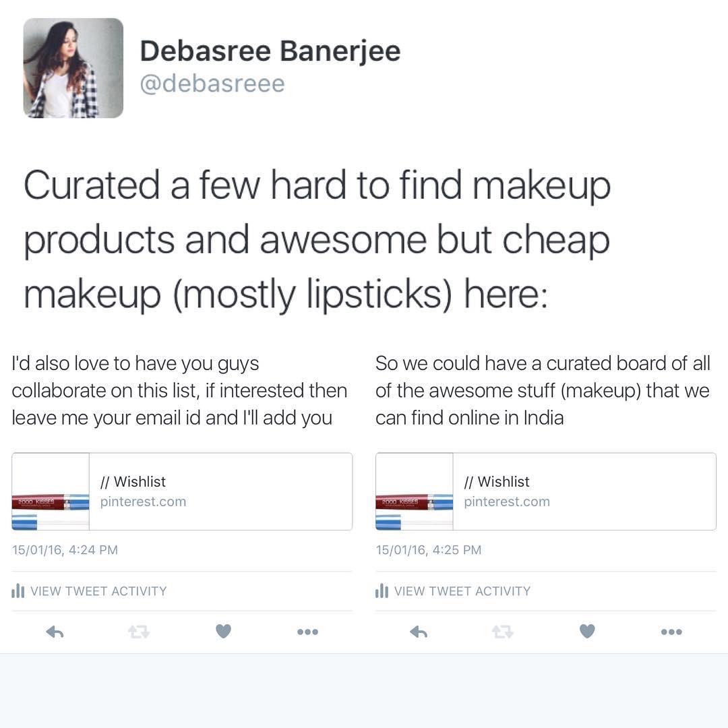Click the left card lipstick thumbnail
Viewport: 728px width, 728px height.
[51, 491]
